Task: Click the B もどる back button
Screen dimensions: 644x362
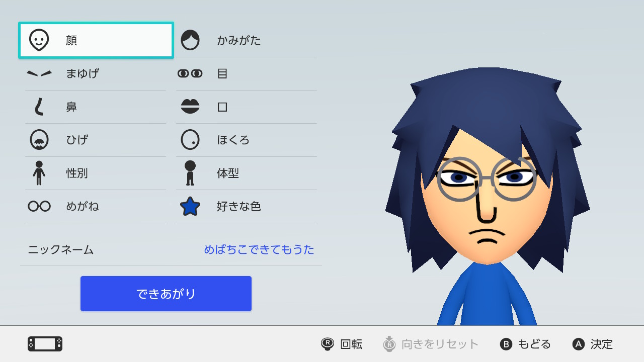Action: pos(525,344)
